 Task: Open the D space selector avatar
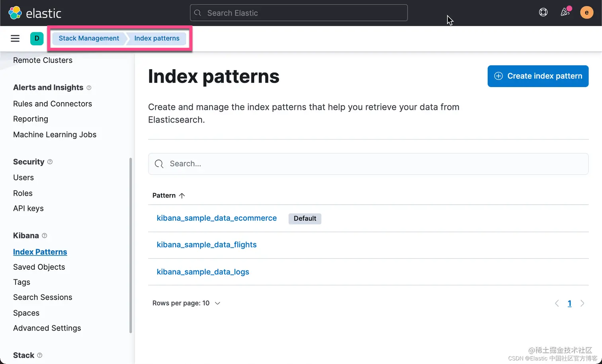pyautogui.click(x=37, y=39)
